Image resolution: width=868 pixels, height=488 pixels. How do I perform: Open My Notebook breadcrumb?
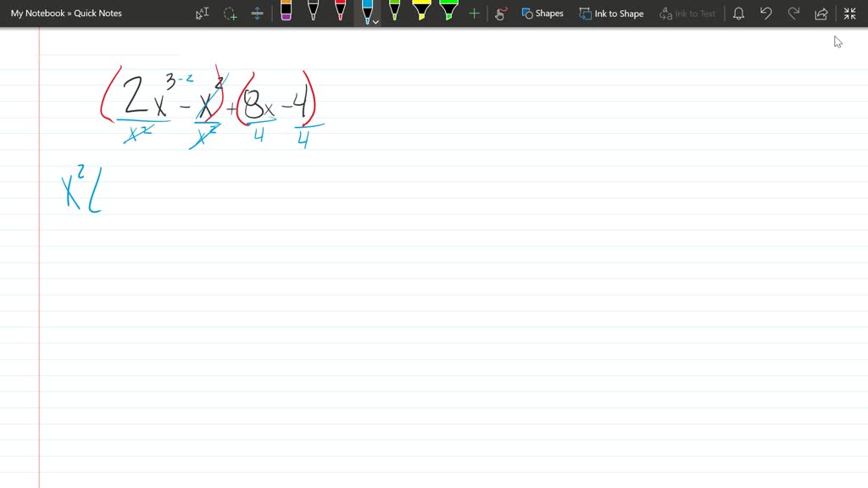point(36,13)
